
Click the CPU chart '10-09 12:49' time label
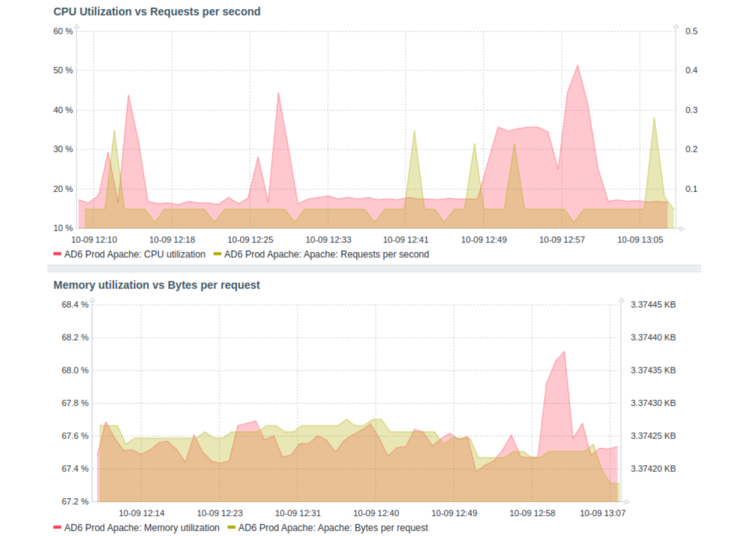click(x=484, y=240)
